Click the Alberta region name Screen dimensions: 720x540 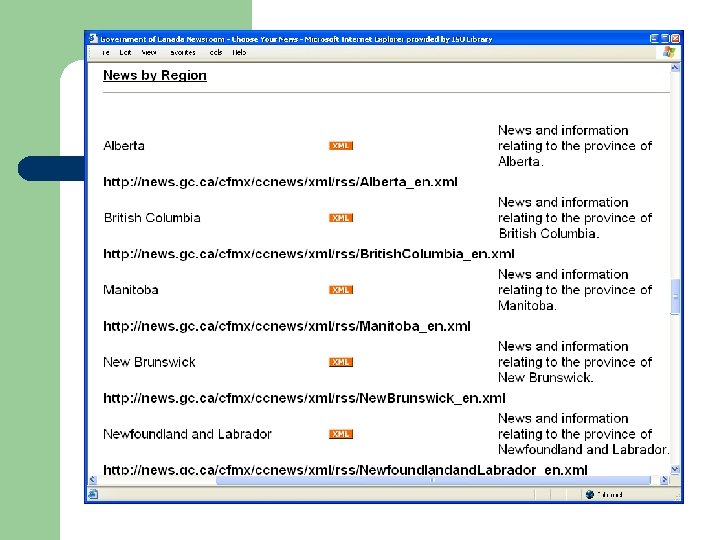click(124, 146)
